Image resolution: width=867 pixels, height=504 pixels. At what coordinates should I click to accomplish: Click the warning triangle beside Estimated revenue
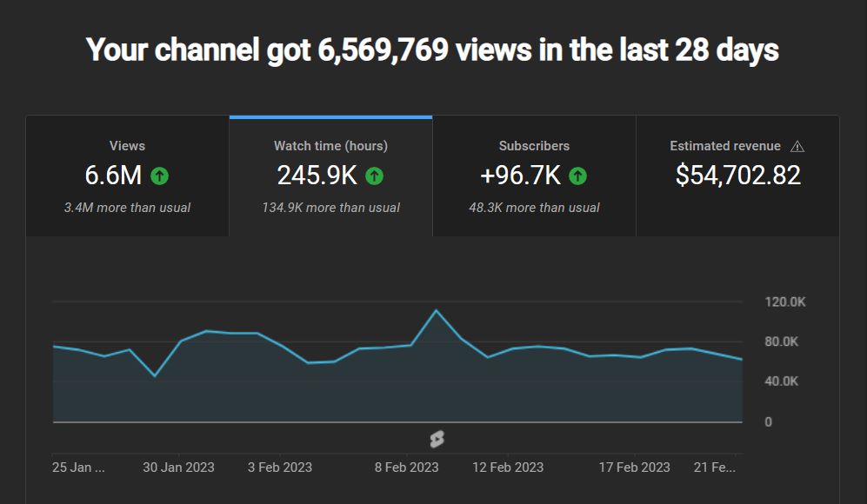coord(797,147)
